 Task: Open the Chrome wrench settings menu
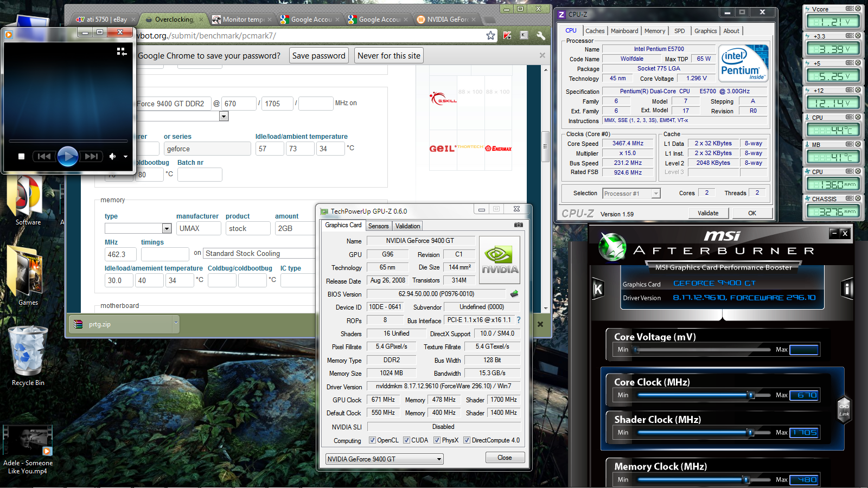[x=540, y=35]
